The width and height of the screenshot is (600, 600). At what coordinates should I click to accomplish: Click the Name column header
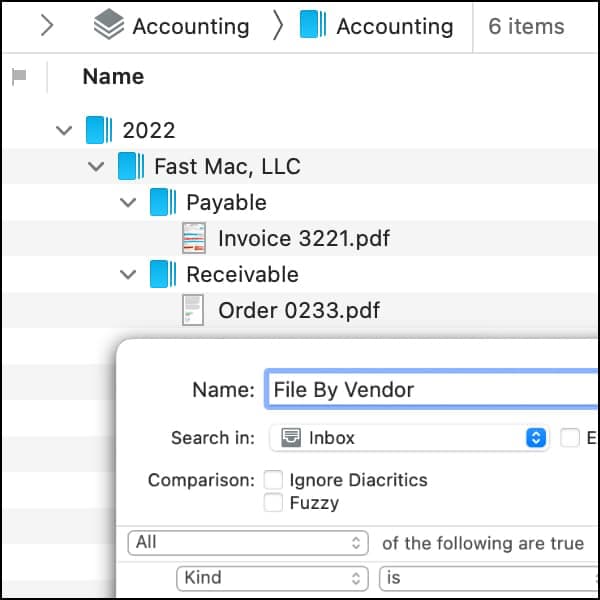point(113,77)
